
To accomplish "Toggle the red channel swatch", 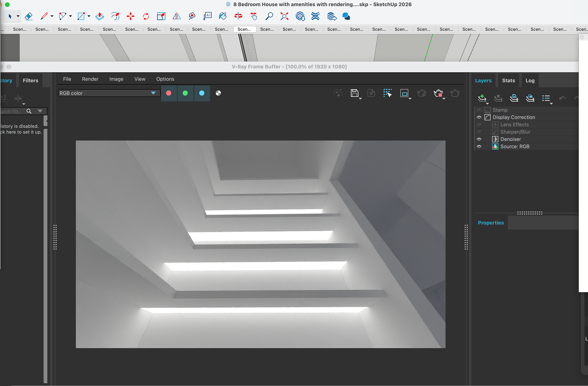I will tap(169, 93).
